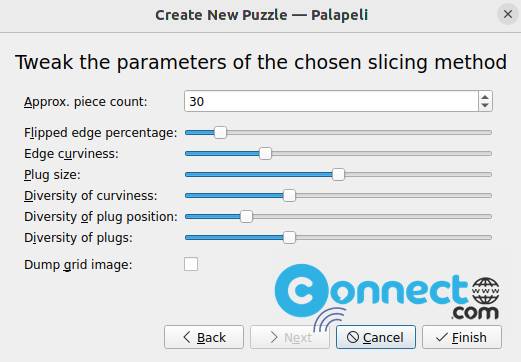521x362 pixels.
Task: Click the Cancel button's prohibition icon
Action: (x=352, y=337)
